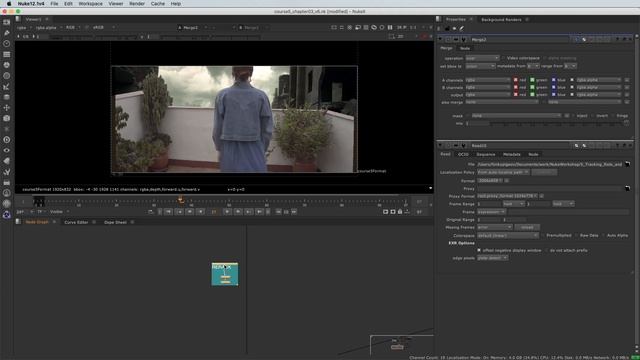The height and width of the screenshot is (360, 640).
Task: Open the Channel nodes layers icon
Action: [x=7, y=54]
